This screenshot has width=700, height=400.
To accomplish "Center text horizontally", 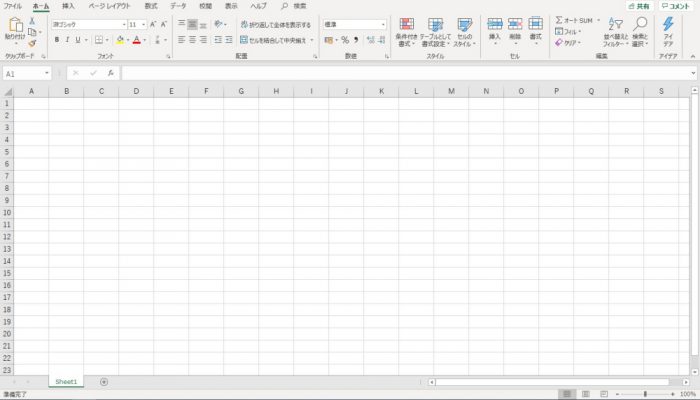I will click(192, 40).
